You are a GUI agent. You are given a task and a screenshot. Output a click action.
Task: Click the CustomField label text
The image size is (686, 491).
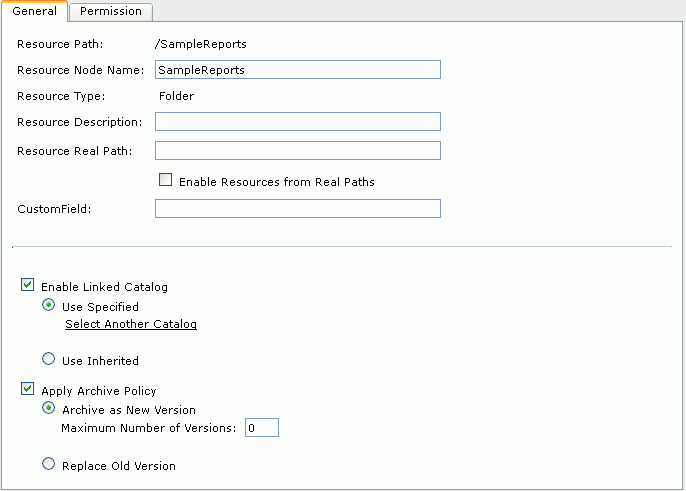point(54,209)
